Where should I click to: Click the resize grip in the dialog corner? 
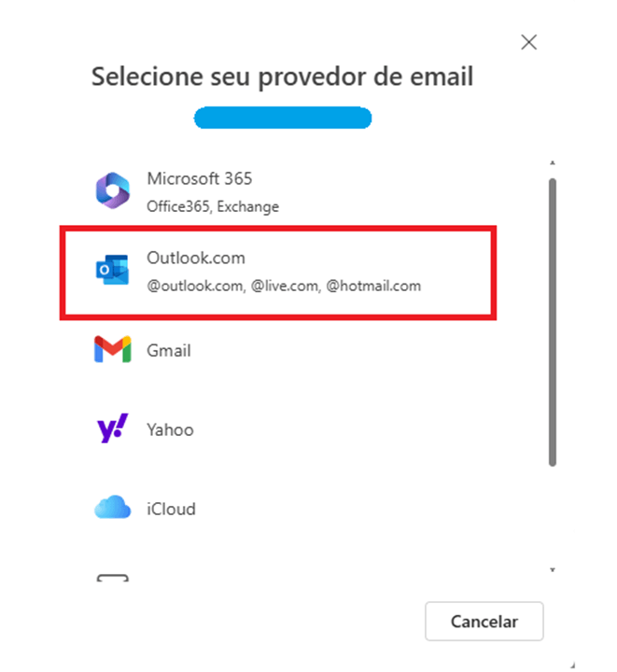pos(573,665)
